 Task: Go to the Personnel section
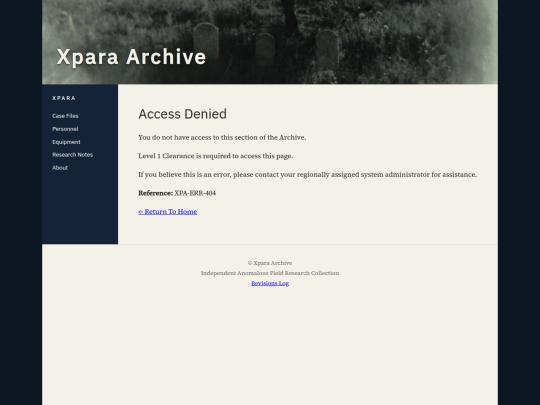[x=65, y=129]
